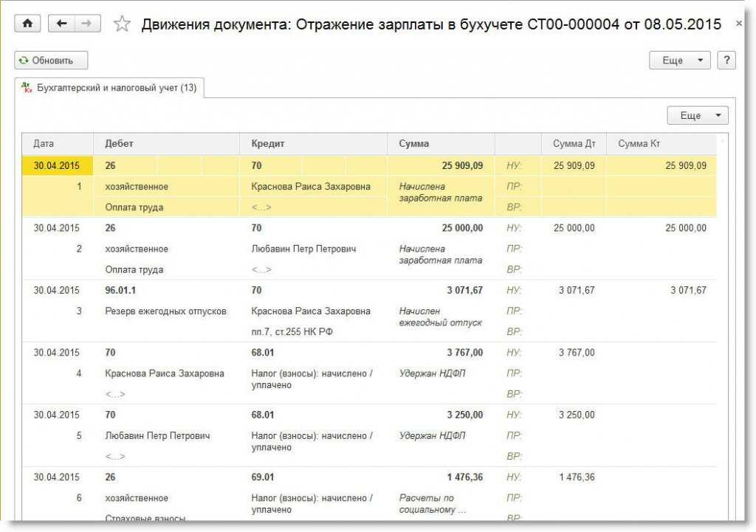The image size is (756, 532).
Task: Select the Резерв ежегодных отпусков cell
Action: tap(166, 311)
